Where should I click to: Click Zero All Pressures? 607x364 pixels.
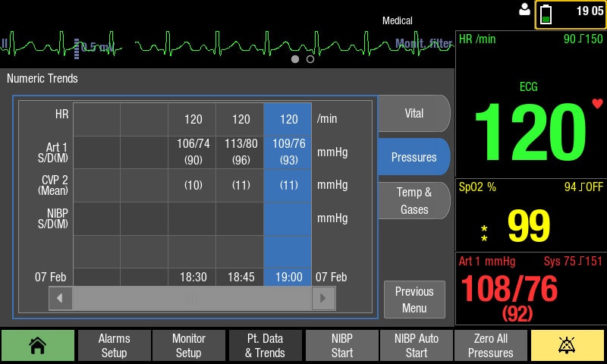tap(490, 346)
